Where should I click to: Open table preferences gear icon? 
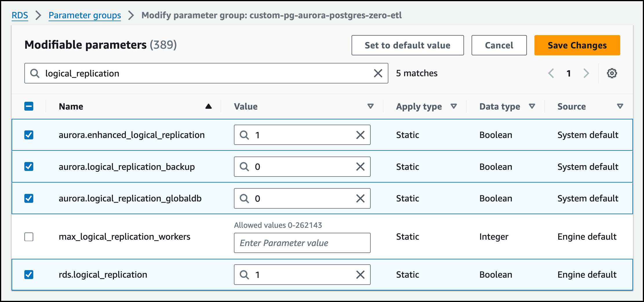[612, 73]
